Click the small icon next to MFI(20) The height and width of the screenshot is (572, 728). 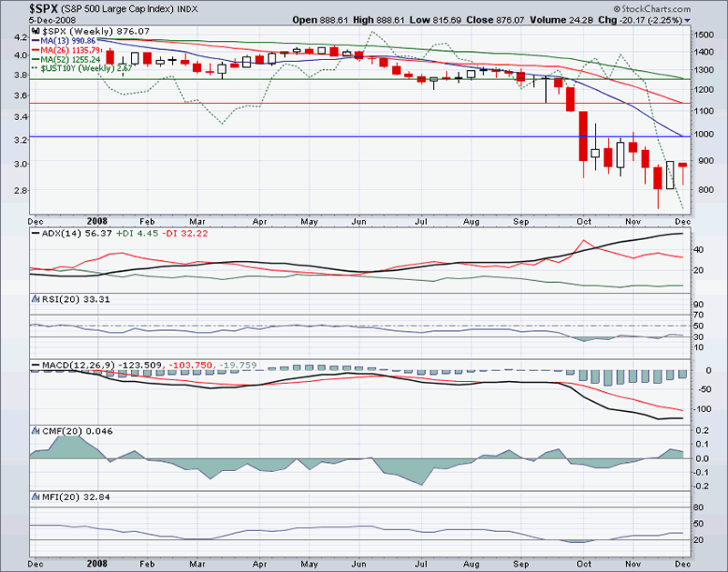click(35, 497)
